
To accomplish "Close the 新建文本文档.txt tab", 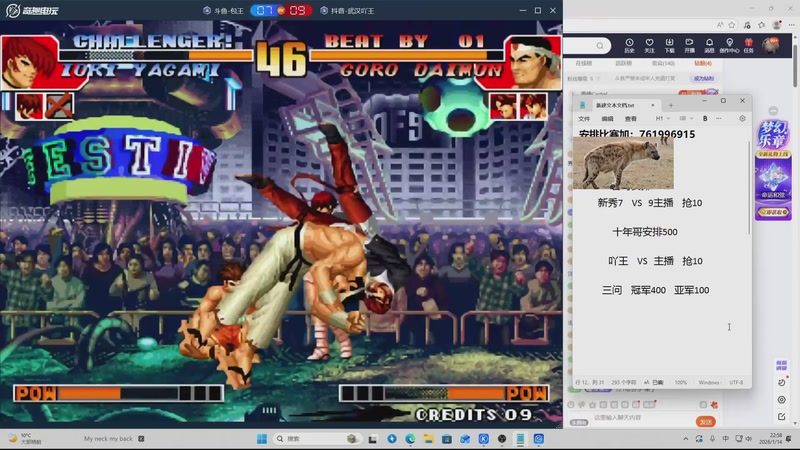I will [x=653, y=105].
